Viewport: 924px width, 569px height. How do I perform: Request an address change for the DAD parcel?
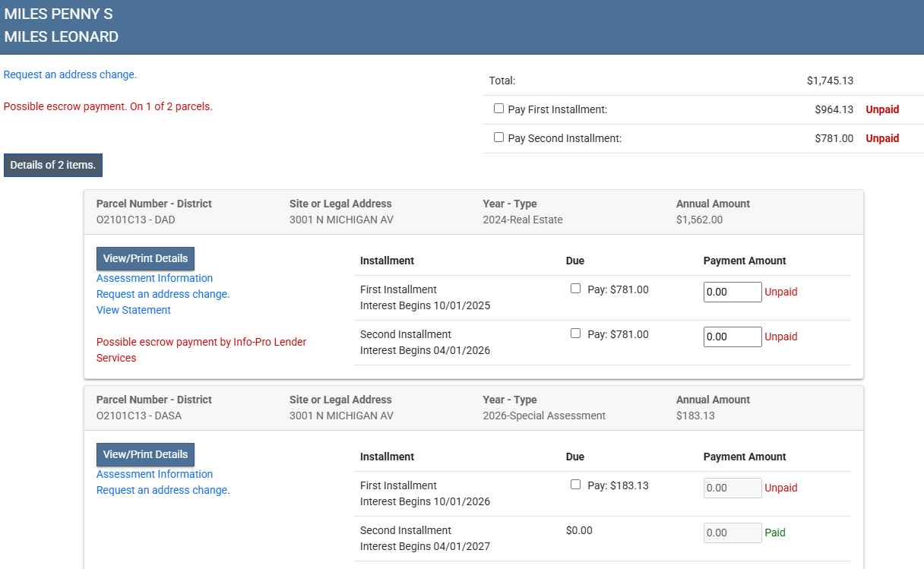coord(163,294)
